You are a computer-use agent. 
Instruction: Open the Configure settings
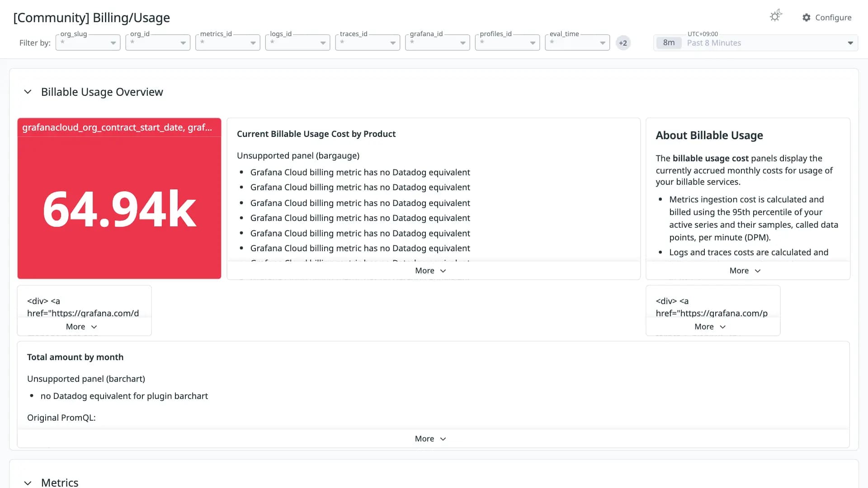point(827,17)
